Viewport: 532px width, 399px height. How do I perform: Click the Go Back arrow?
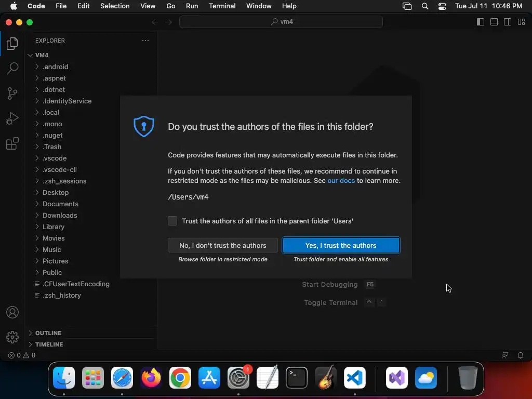click(x=155, y=22)
